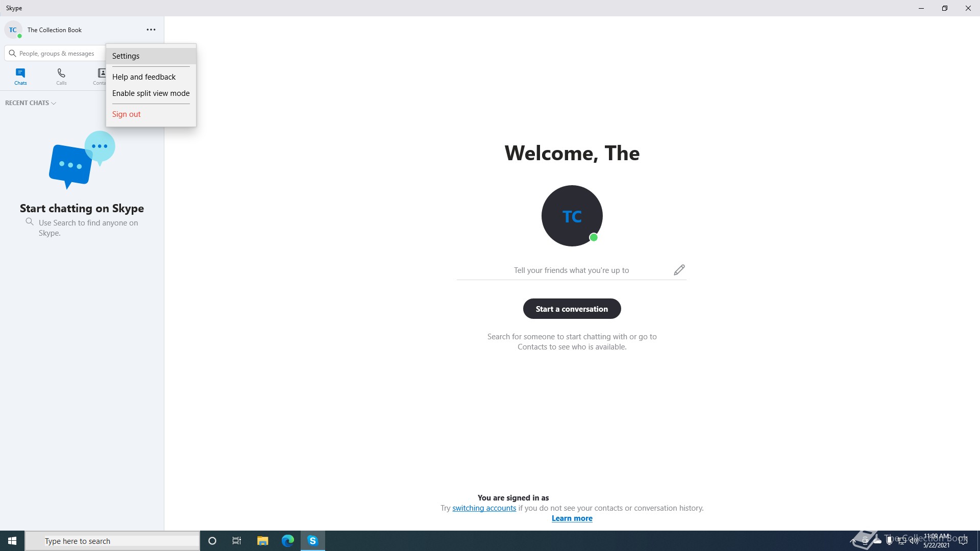Screen dimensions: 980x551
Task: Open Cortana from the taskbar
Action: point(212,541)
